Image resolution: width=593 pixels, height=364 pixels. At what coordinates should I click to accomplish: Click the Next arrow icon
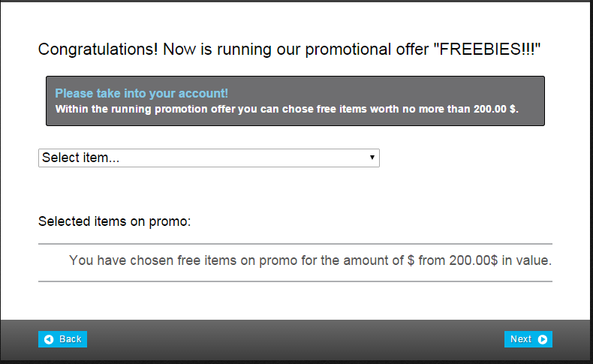[x=543, y=339]
